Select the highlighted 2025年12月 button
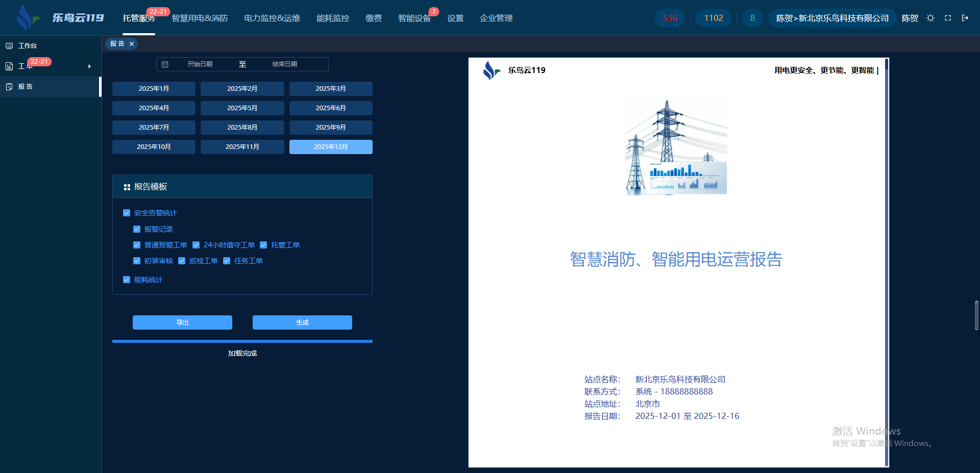 (331, 147)
